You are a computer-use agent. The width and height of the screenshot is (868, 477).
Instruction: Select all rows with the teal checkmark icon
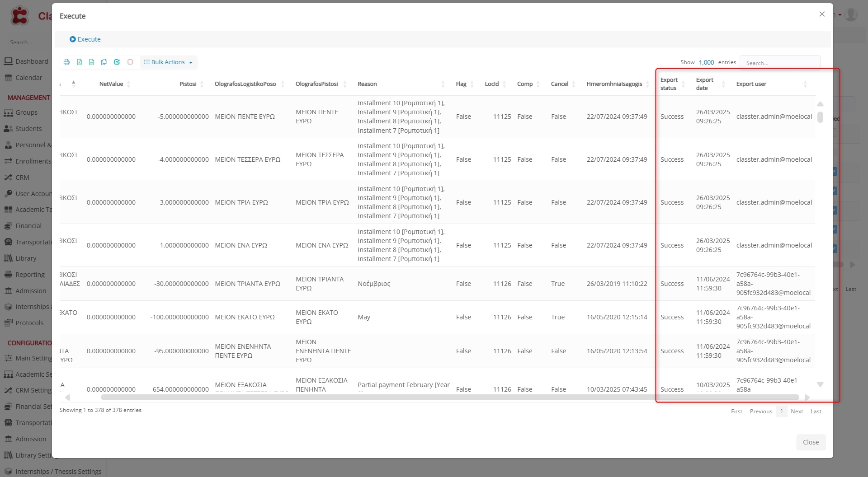(117, 62)
